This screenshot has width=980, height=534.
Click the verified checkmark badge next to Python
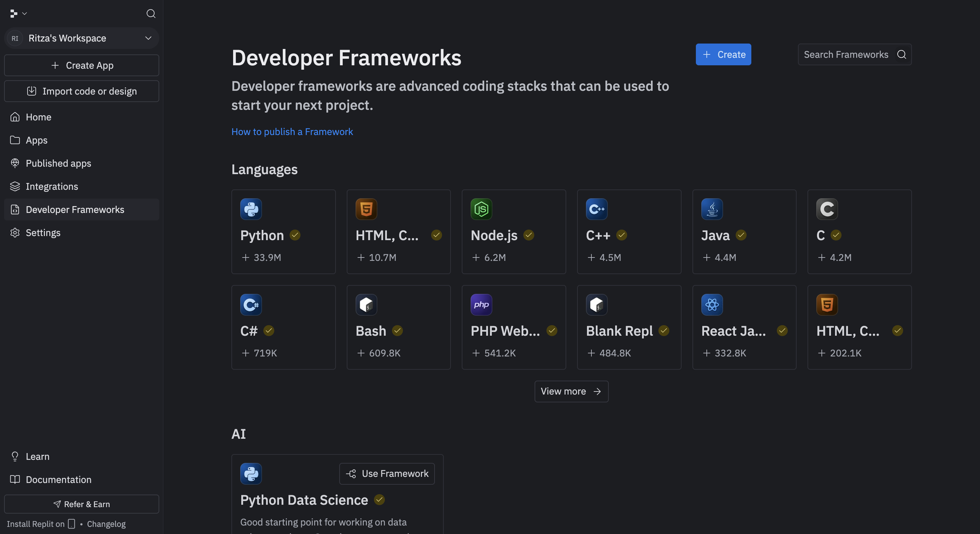[295, 235]
